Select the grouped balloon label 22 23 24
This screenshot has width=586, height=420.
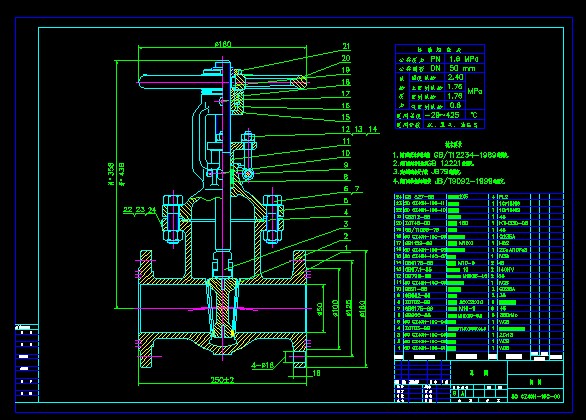click(140, 210)
